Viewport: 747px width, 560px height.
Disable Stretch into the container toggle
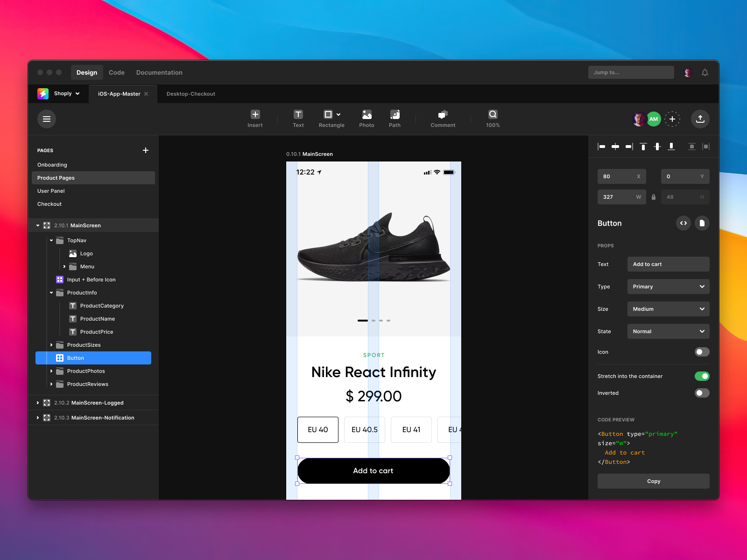702,376
